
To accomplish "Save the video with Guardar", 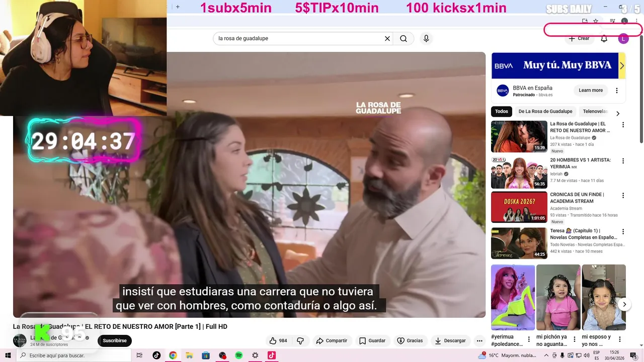I will [x=372, y=341].
